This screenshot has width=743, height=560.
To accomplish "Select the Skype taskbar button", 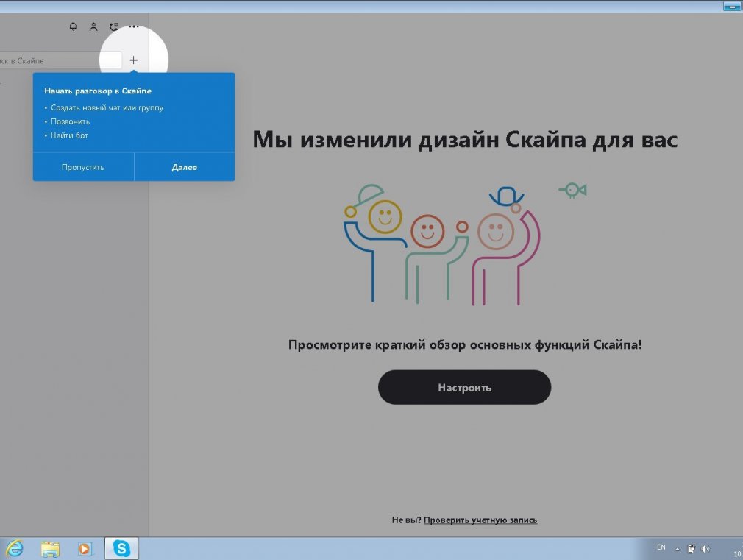I will pyautogui.click(x=121, y=549).
